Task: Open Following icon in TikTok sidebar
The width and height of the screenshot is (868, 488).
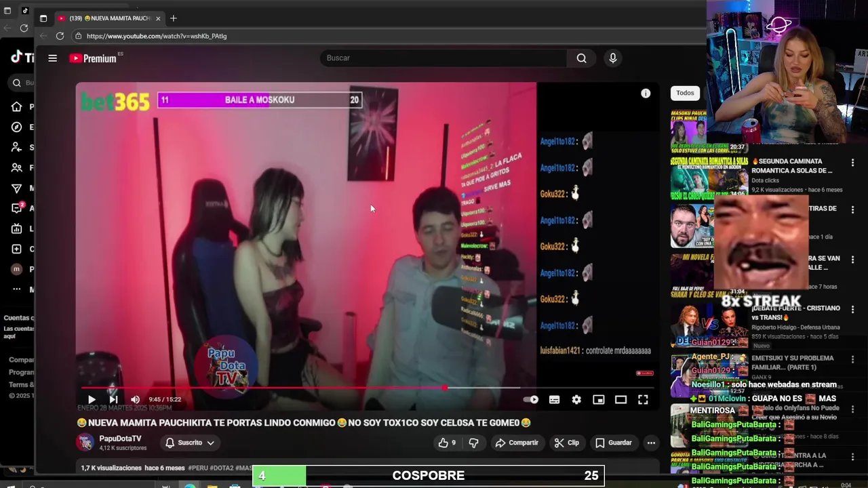Action: click(x=16, y=147)
